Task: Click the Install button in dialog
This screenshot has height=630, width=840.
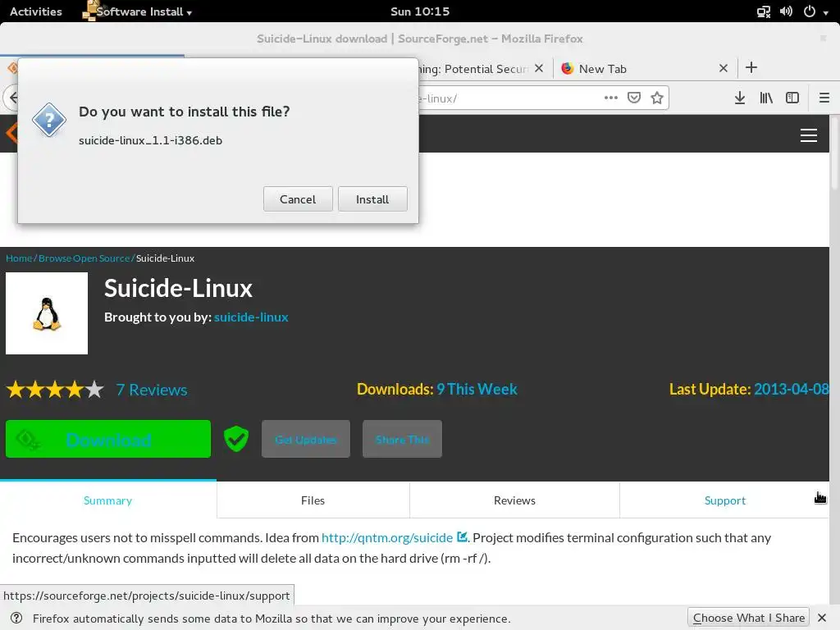Action: 372,199
